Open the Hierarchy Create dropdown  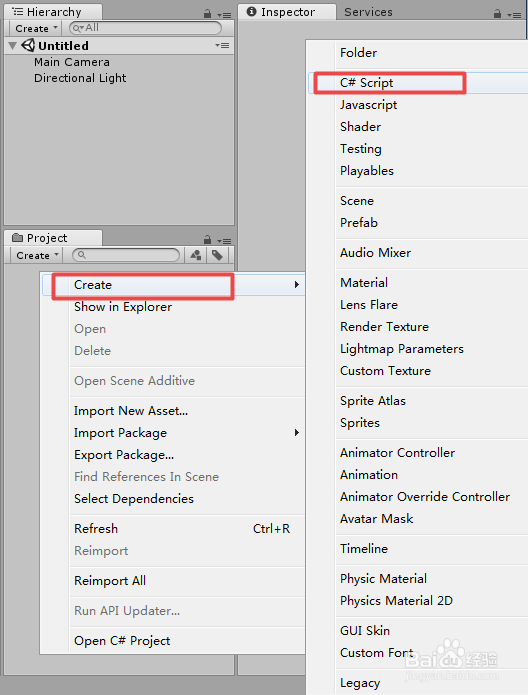36,28
